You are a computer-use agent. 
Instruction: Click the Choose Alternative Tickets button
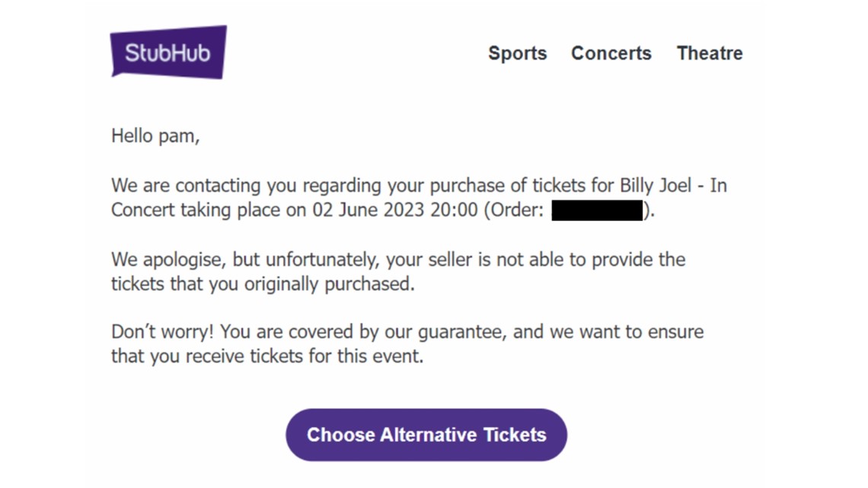click(426, 435)
